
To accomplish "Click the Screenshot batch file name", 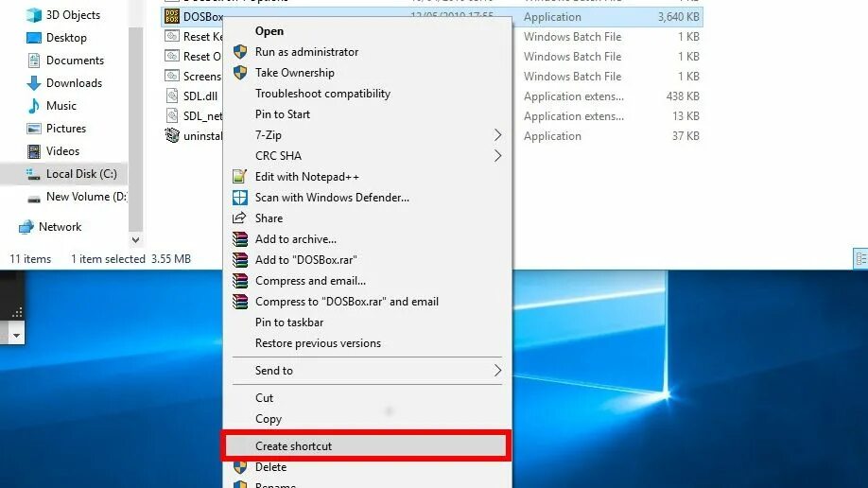I will pyautogui.click(x=202, y=77).
